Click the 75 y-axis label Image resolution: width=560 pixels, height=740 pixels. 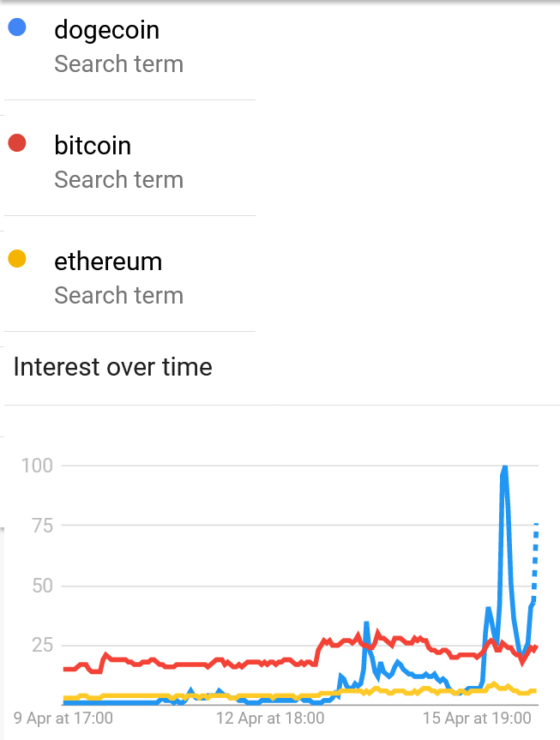(x=43, y=526)
